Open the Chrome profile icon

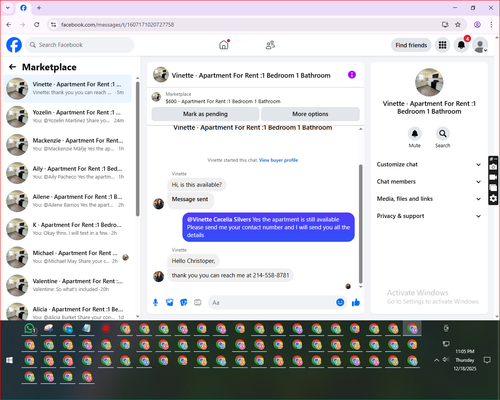point(477,24)
